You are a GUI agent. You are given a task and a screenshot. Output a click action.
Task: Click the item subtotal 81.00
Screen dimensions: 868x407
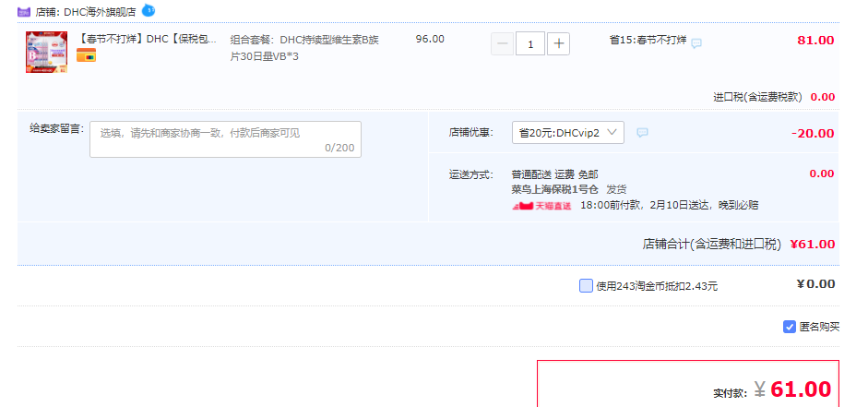[815, 40]
